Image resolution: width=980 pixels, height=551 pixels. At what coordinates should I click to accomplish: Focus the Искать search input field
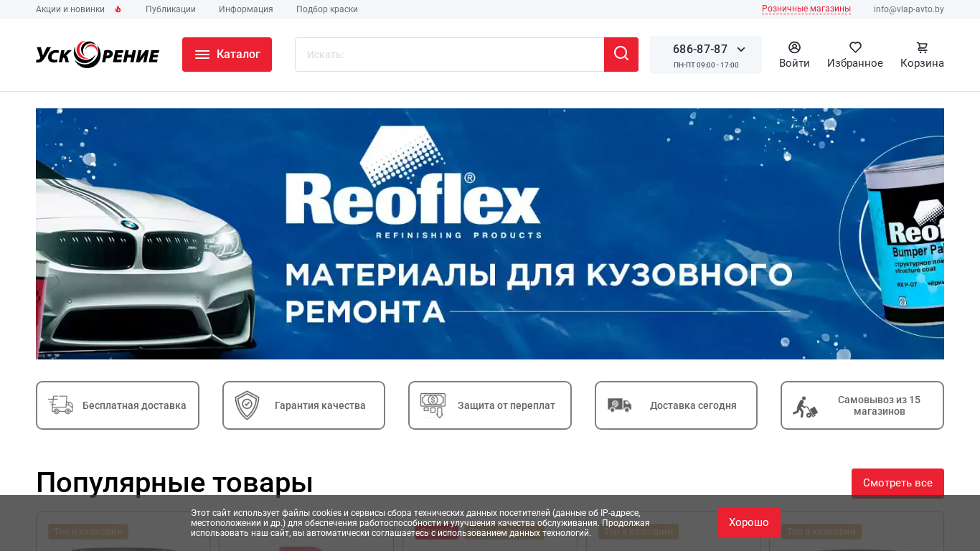click(450, 55)
